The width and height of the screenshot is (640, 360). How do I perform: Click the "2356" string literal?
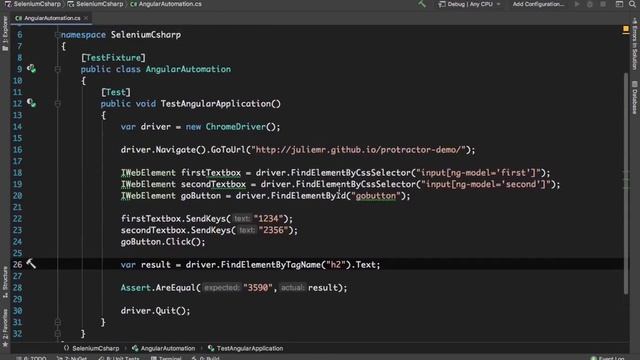(x=273, y=230)
